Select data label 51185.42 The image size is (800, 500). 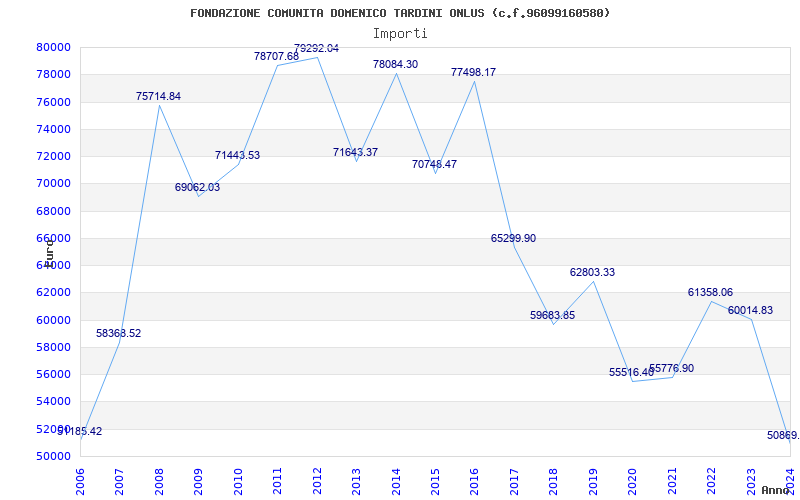[80, 431]
